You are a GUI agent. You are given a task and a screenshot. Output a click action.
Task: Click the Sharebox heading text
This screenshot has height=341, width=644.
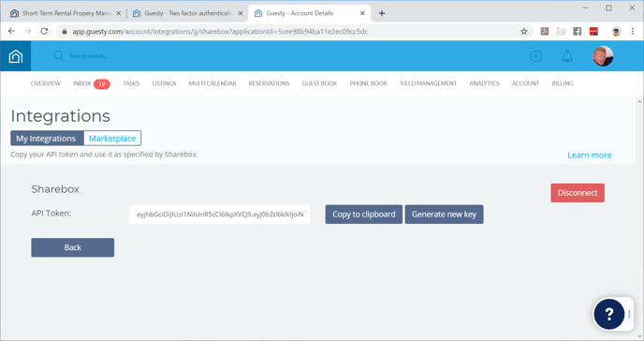click(55, 189)
